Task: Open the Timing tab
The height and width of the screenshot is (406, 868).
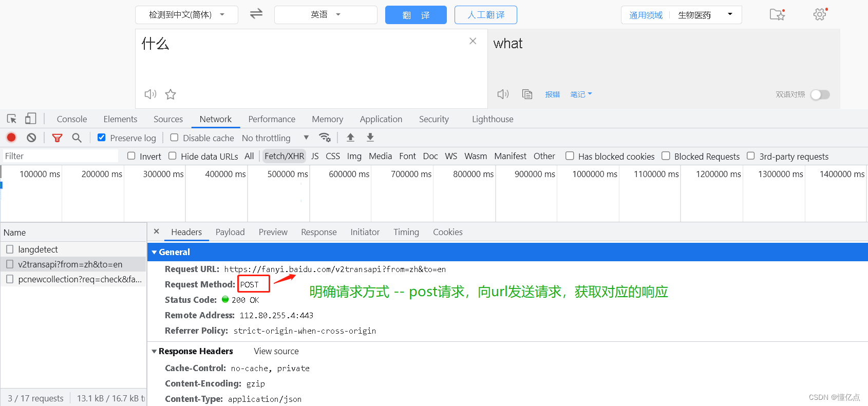Action: (x=406, y=232)
